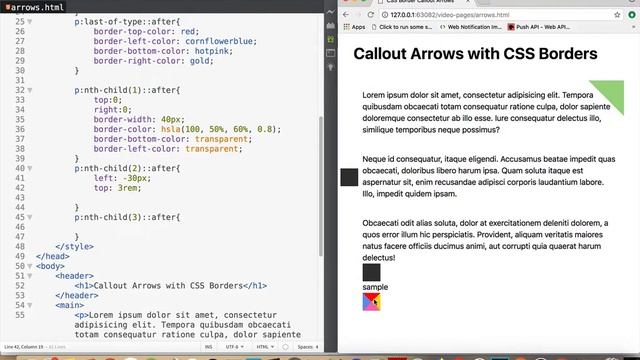Click line number 43 in the gutter
The image size is (640, 360).
(20, 198)
